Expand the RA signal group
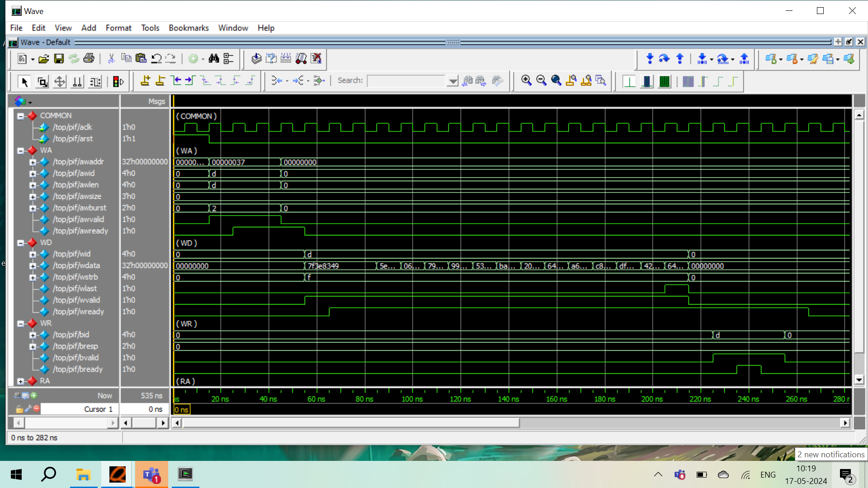The image size is (868, 488). [x=20, y=381]
